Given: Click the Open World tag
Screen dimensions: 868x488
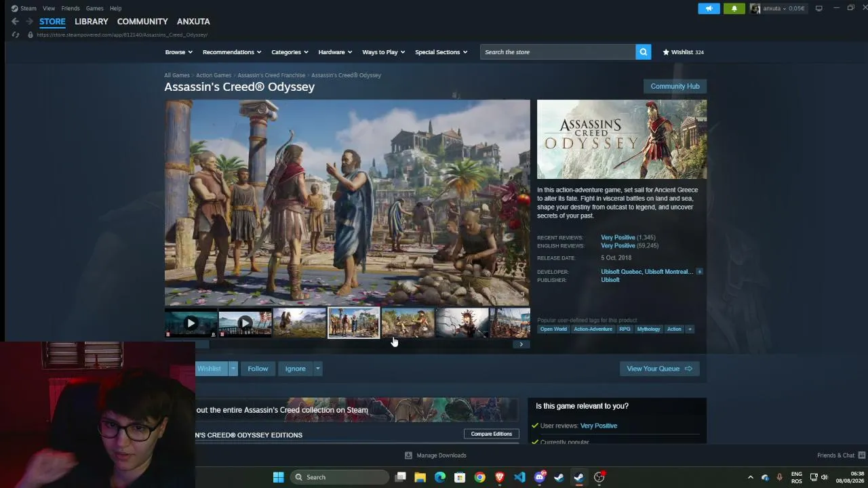Looking at the screenshot, I should click(553, 329).
